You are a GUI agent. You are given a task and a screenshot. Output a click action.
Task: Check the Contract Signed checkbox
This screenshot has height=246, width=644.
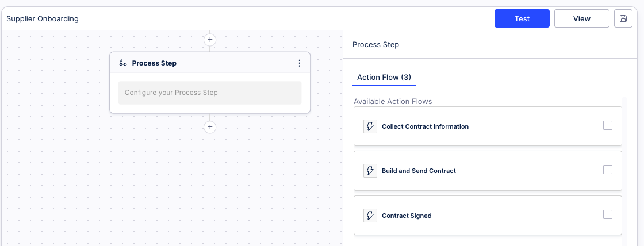tap(607, 214)
